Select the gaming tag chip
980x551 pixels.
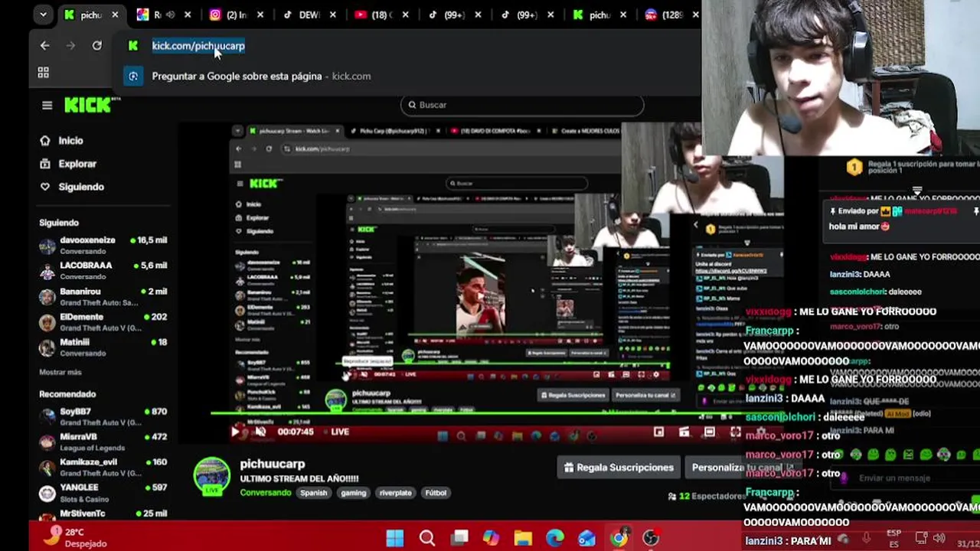[x=353, y=493]
